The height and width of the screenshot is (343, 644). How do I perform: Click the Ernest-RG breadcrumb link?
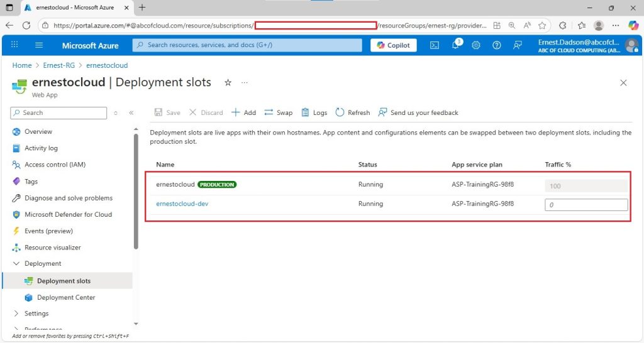point(58,65)
